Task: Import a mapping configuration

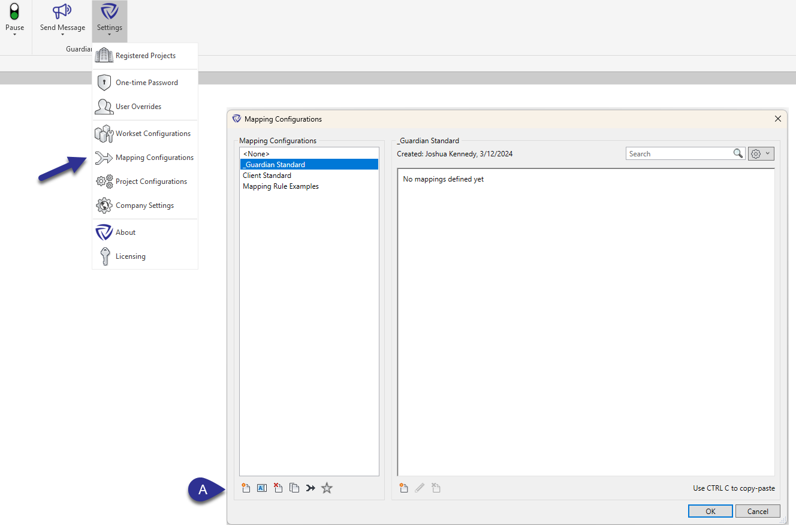Action: (310, 488)
